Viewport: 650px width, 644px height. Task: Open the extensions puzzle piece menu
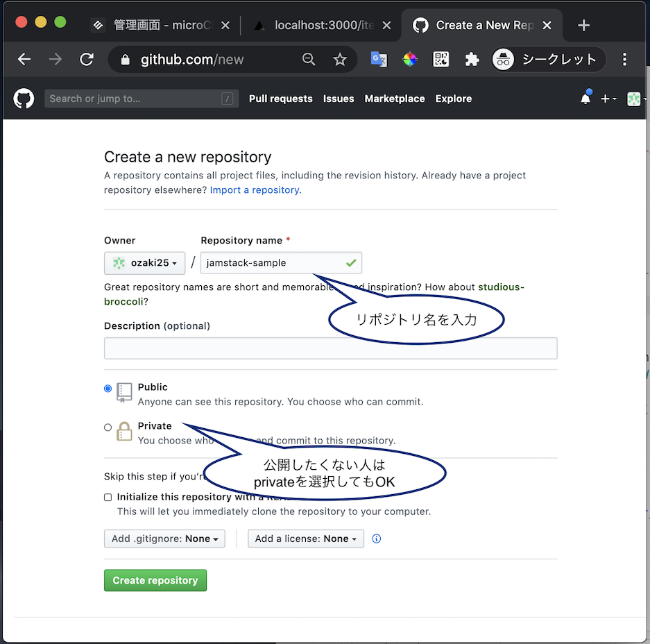(472, 59)
